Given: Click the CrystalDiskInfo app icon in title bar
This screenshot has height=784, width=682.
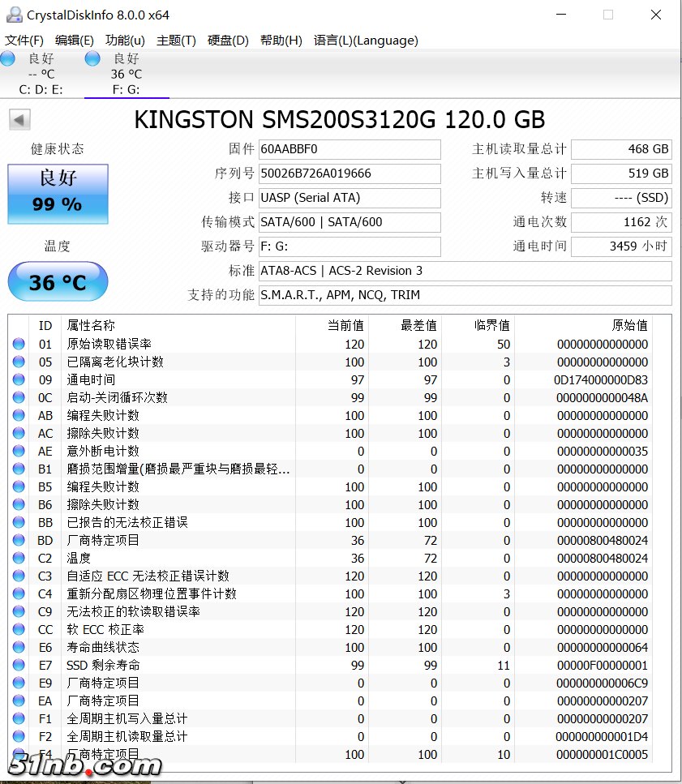Looking at the screenshot, I should point(13,15).
